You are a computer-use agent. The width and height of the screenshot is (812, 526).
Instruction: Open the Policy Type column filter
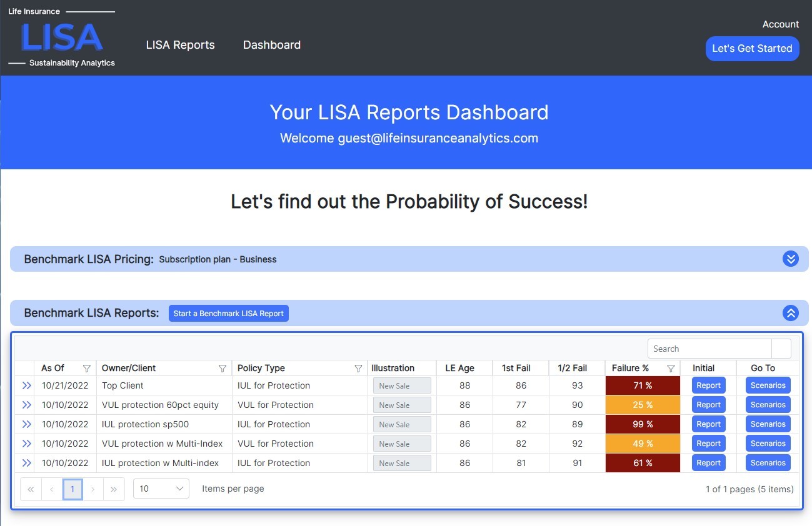tap(358, 369)
